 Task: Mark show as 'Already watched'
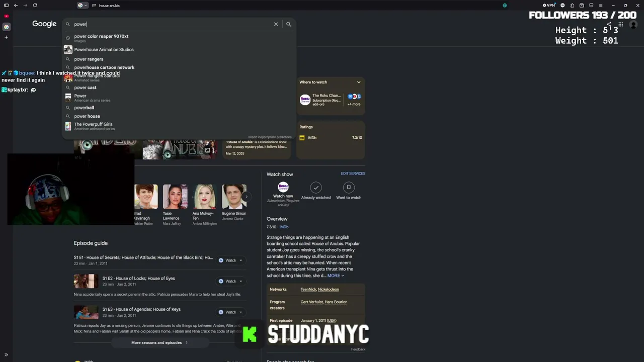tap(316, 191)
